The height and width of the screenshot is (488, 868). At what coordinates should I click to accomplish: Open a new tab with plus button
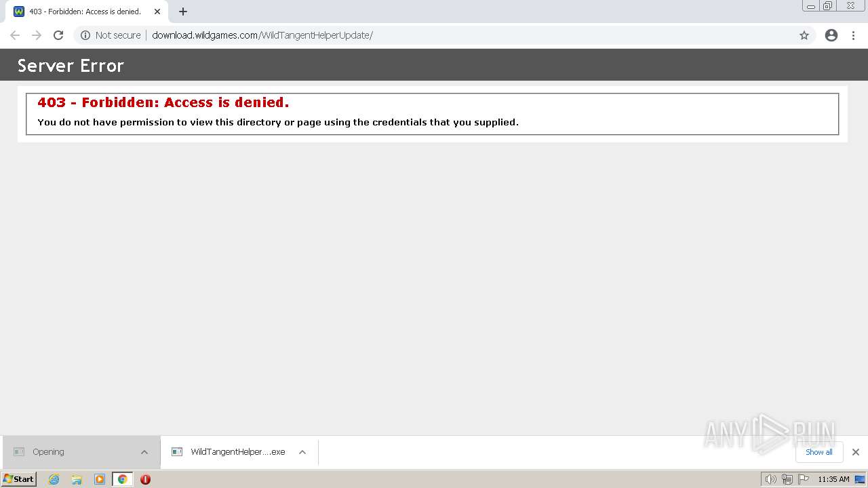pos(183,12)
